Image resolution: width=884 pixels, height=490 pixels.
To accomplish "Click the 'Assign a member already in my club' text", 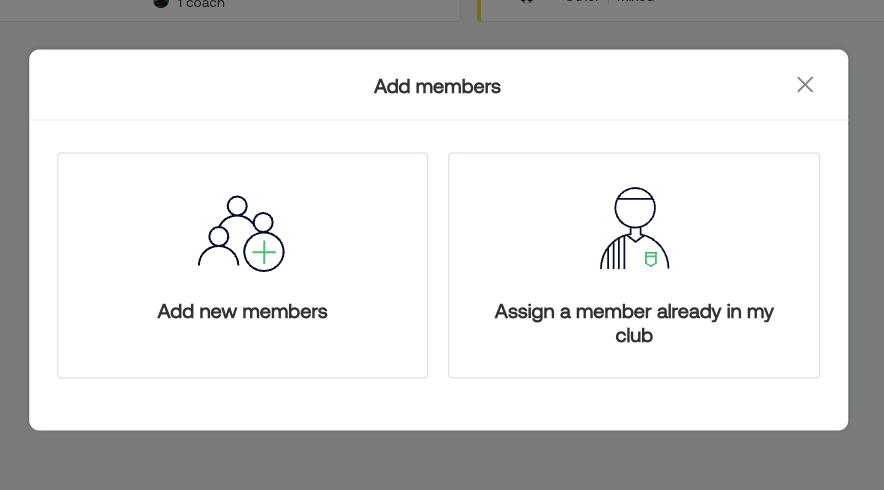I will [634, 323].
